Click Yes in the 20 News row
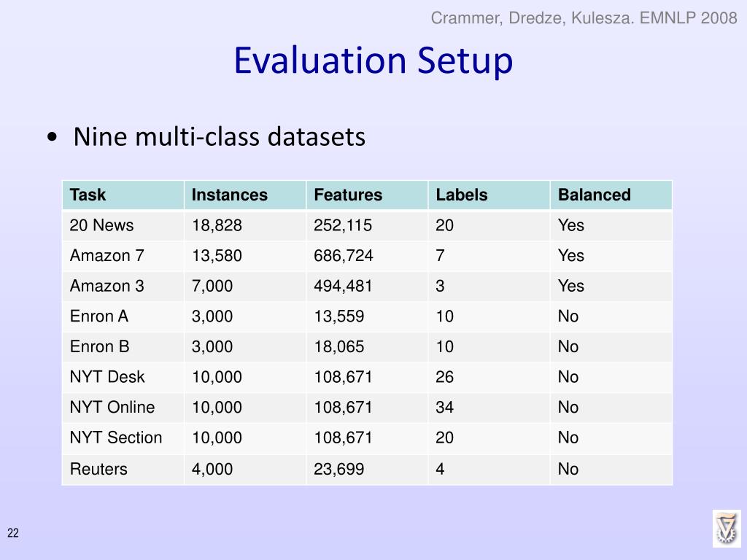Viewport: 747px width, 560px height. coord(571,225)
